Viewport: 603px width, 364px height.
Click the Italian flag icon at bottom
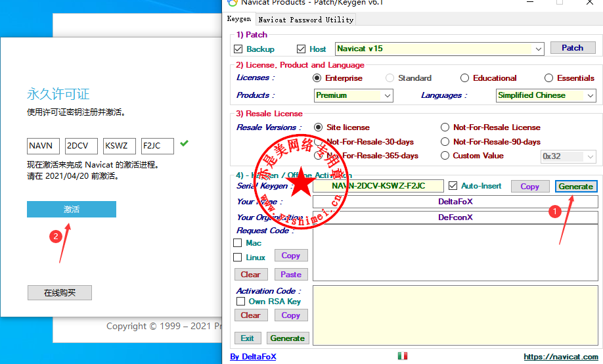[403, 356]
